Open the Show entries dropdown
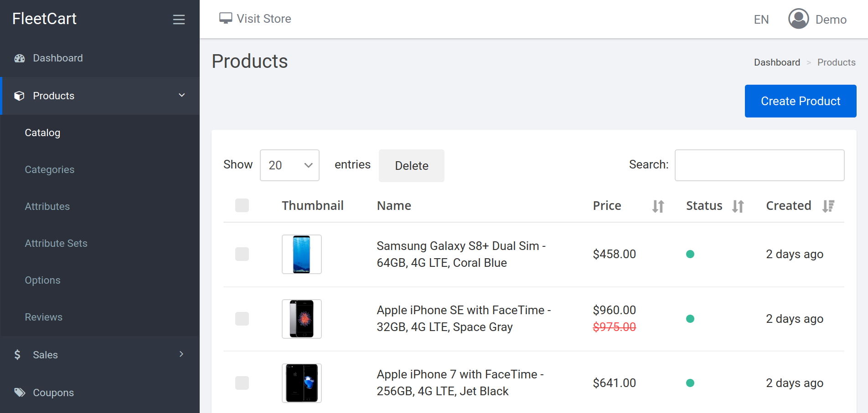868x413 pixels. pos(289,165)
